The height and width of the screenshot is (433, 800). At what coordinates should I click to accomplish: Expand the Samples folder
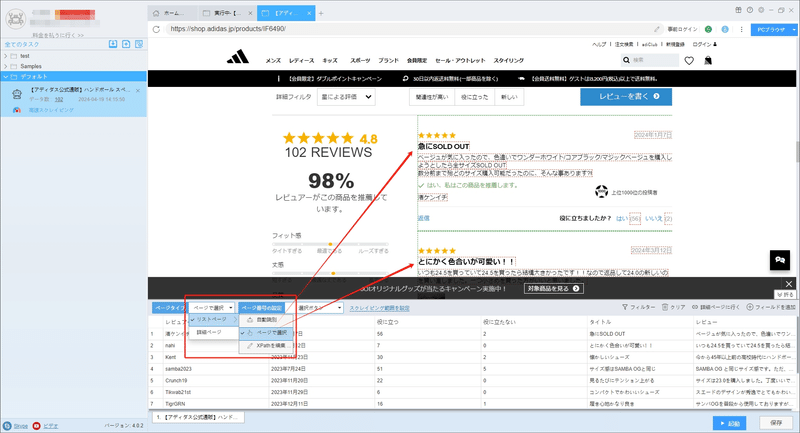tap(6, 66)
